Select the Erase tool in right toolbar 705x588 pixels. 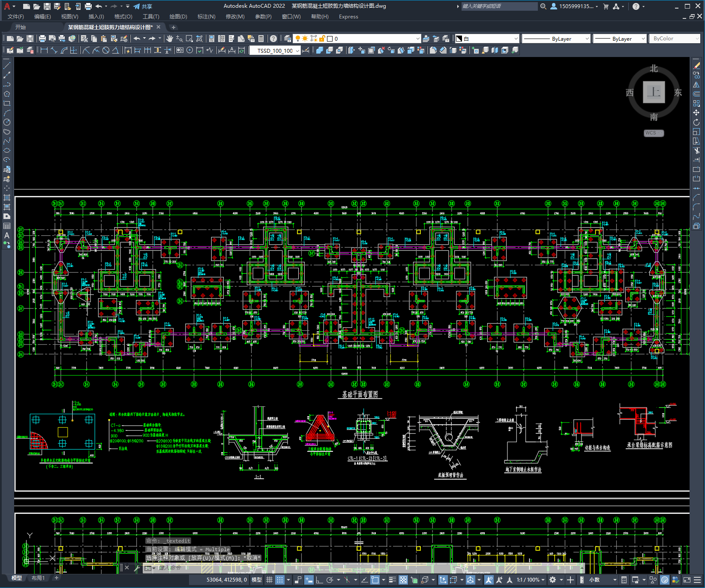(x=696, y=66)
